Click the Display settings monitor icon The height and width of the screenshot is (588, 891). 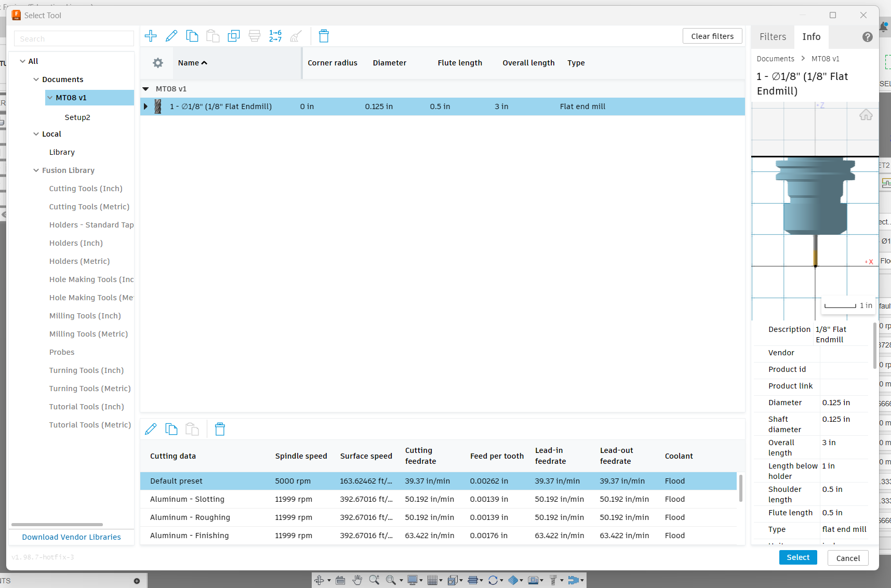[413, 580]
